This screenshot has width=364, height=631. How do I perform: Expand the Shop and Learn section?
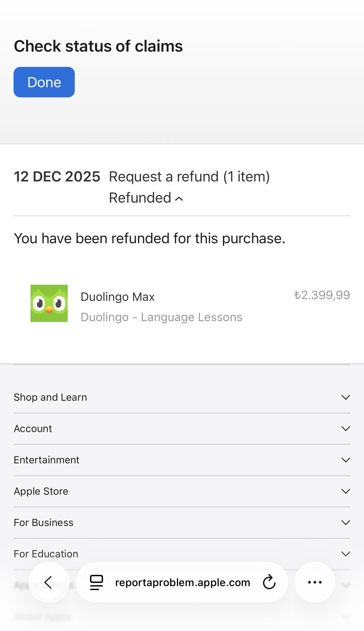[x=182, y=397]
